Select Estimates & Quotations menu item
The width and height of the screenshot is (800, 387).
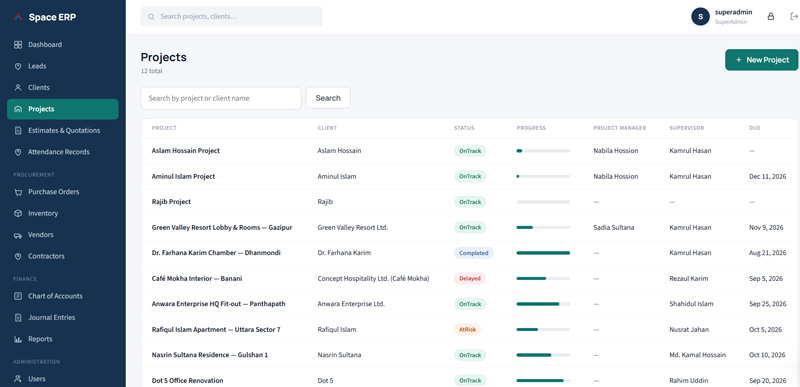(63, 131)
